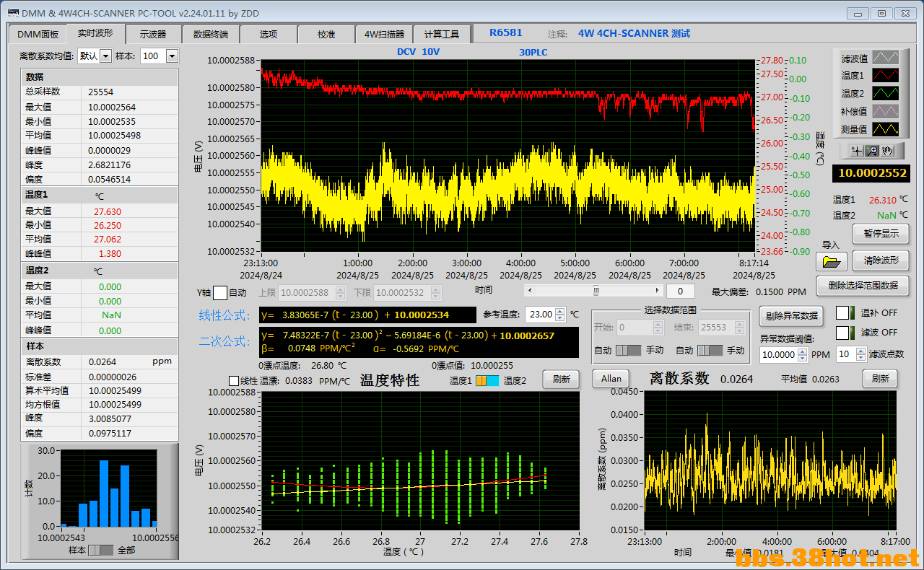Click the 温度1 平均值 27.062

pyautogui.click(x=108, y=240)
